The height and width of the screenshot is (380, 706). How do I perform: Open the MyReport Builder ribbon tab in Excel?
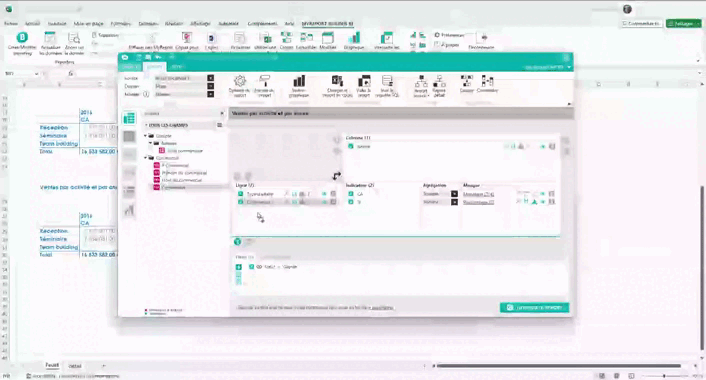coord(327,23)
